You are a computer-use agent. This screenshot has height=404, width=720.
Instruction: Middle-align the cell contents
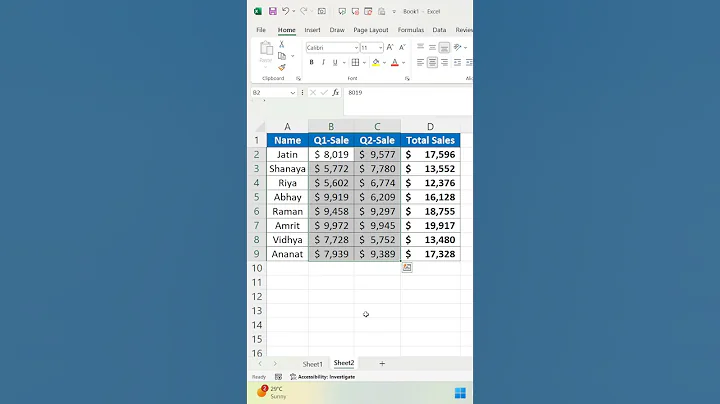click(432, 47)
